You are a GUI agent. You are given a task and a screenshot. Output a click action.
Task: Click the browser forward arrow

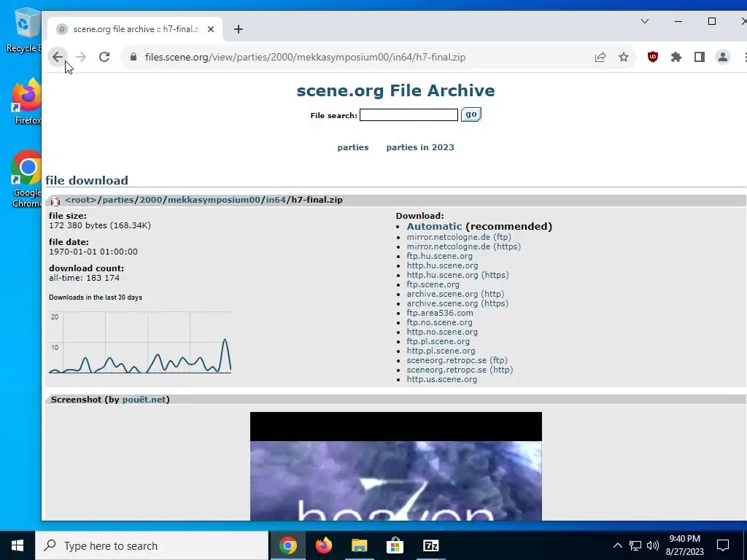tap(81, 57)
